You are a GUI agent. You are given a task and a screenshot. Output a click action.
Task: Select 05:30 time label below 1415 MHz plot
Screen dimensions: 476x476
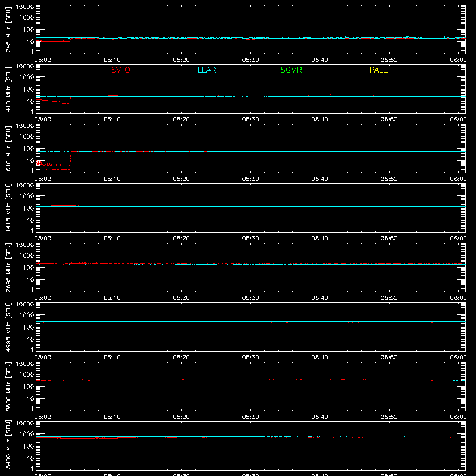coord(250,239)
